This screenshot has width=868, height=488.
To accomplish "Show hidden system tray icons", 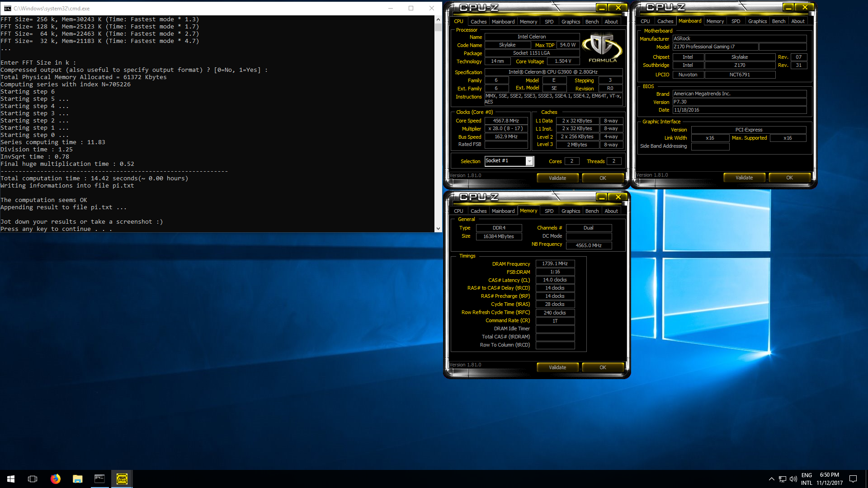I will click(771, 479).
